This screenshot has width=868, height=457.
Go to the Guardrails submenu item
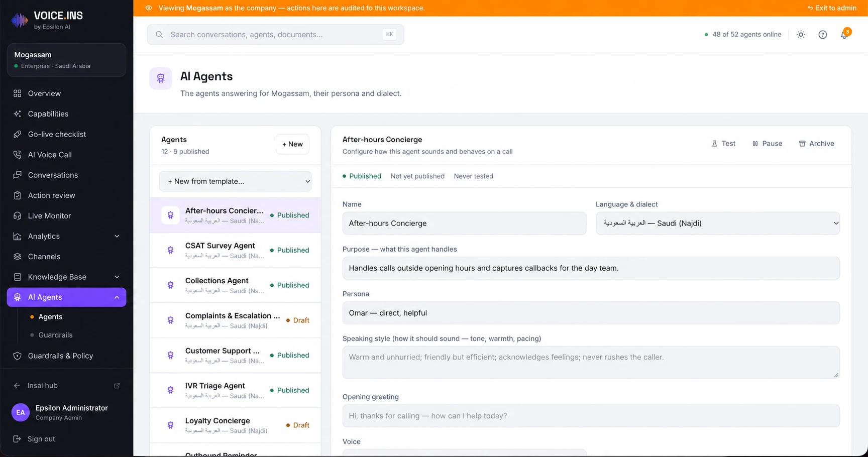pos(55,335)
